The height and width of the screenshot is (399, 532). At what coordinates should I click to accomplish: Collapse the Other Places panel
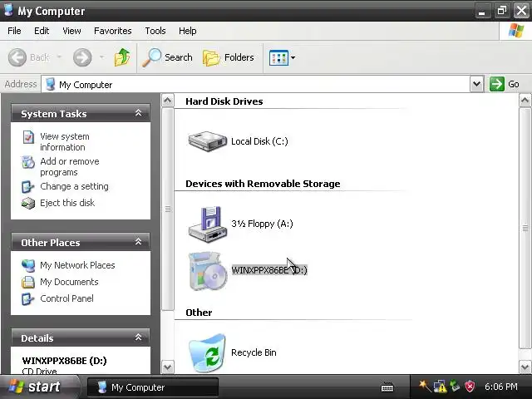coord(139,242)
